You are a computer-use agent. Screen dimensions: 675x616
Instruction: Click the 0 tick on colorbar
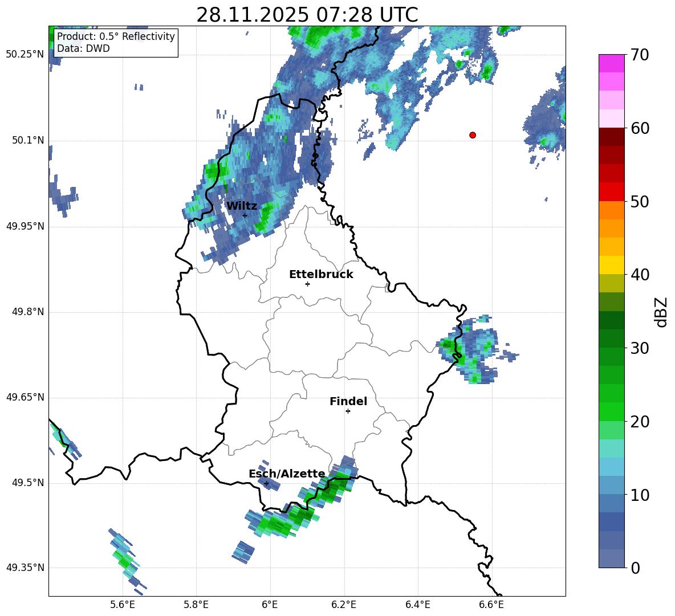(x=635, y=568)
